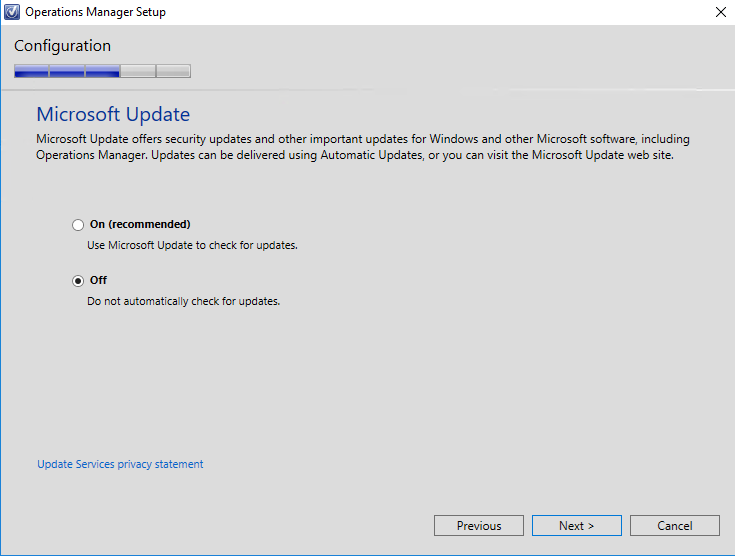Screen dimensions: 735x556
Task: Open the Update Services privacy statement link
Action: pos(120,464)
